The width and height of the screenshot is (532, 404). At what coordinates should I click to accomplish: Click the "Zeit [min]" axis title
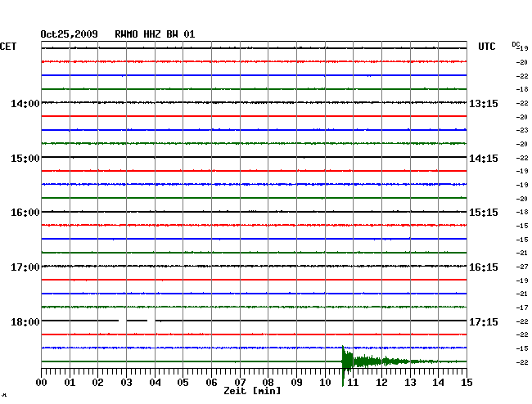pos(252,391)
